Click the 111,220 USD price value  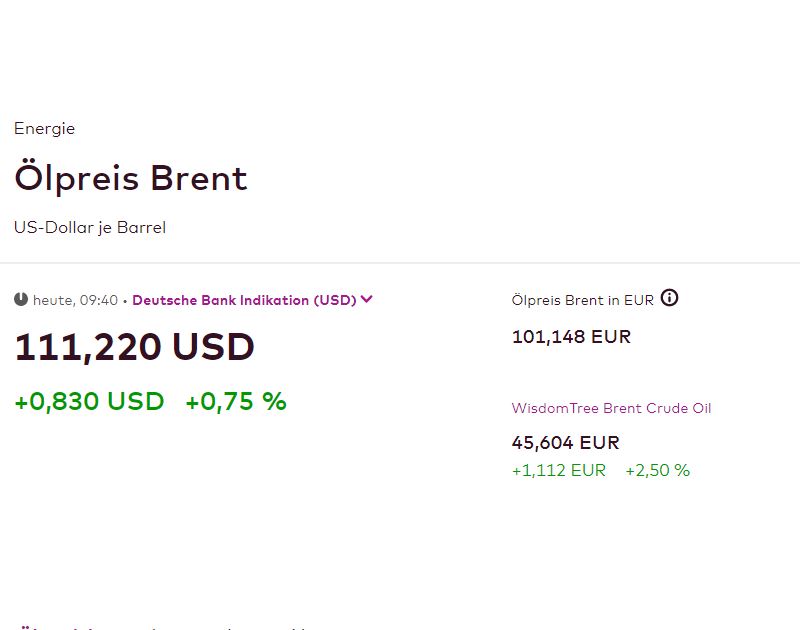[135, 347]
